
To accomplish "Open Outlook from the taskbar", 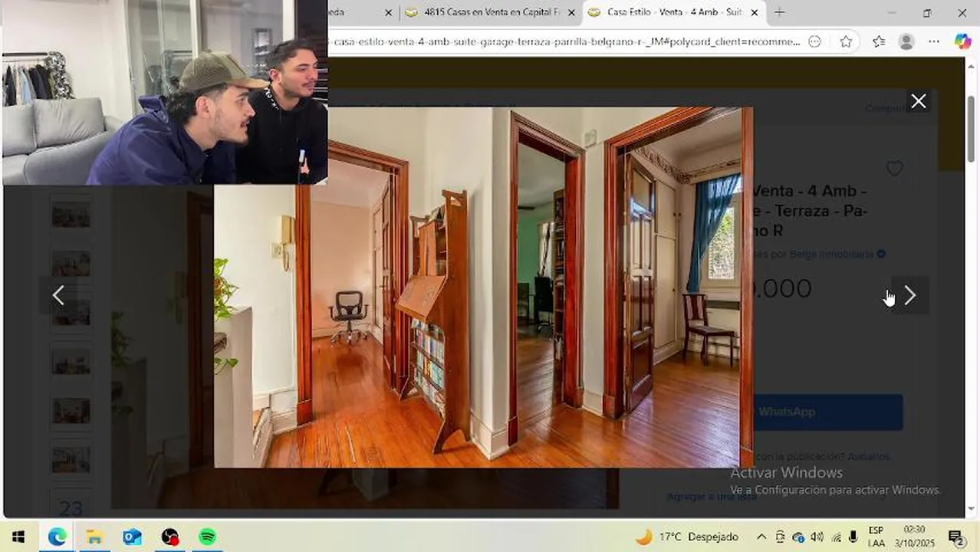I will tap(132, 537).
